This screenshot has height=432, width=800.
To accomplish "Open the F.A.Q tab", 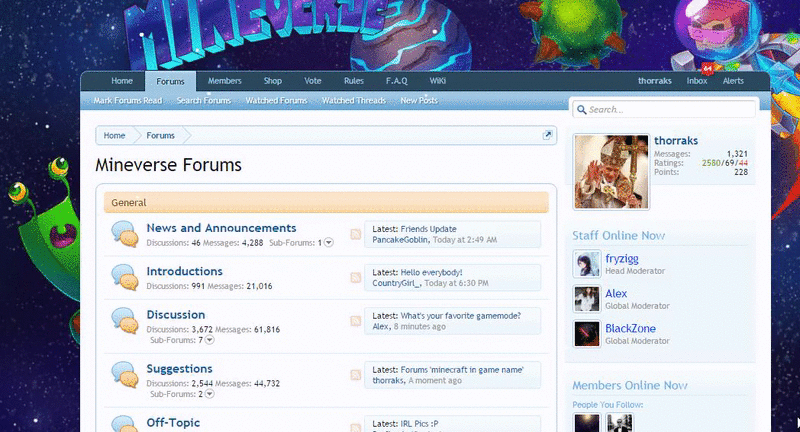I will click(x=396, y=81).
